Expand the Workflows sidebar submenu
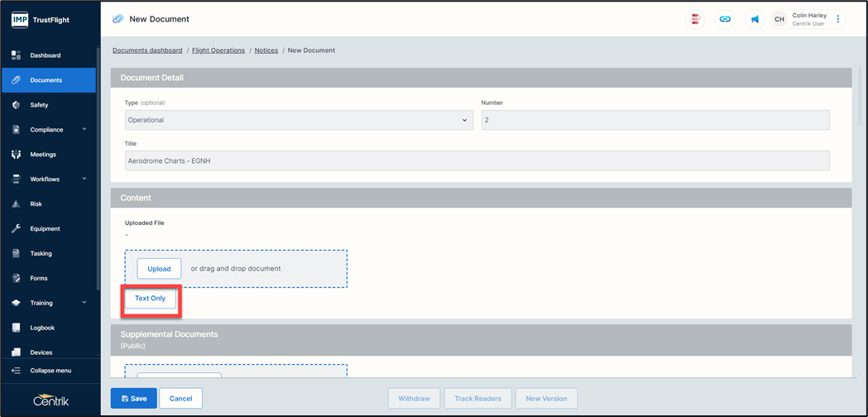Screen dimensions: 868x417 pos(84,179)
